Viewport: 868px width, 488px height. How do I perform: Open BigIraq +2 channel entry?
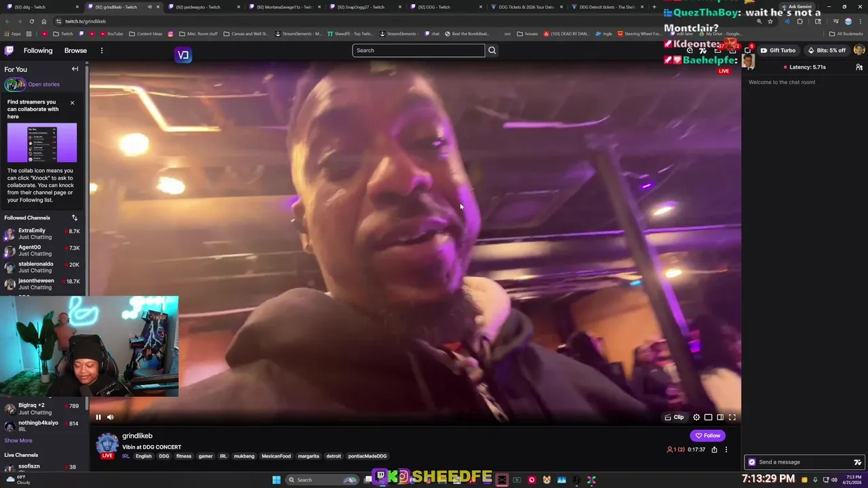(x=42, y=409)
